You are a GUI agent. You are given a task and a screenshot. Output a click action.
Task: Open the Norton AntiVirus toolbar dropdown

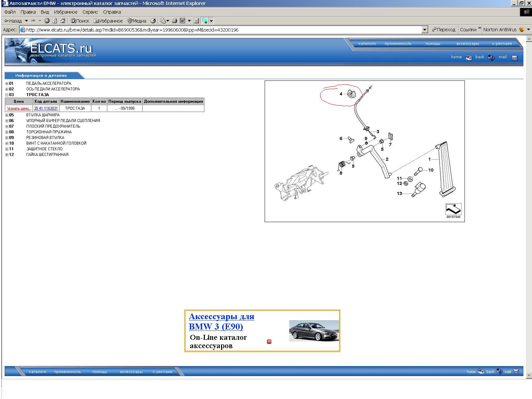pyautogui.click(x=528, y=30)
